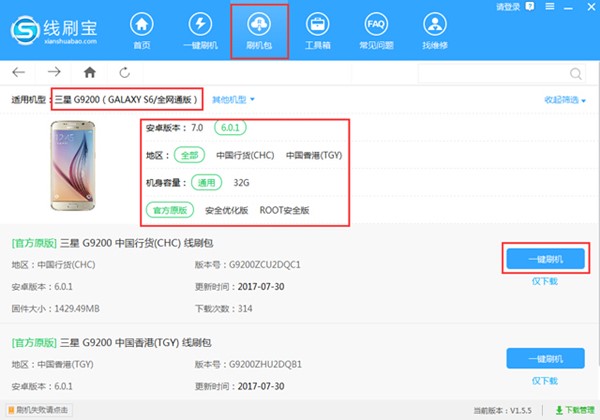Minimize the 线刷宝 window

pos(568,8)
